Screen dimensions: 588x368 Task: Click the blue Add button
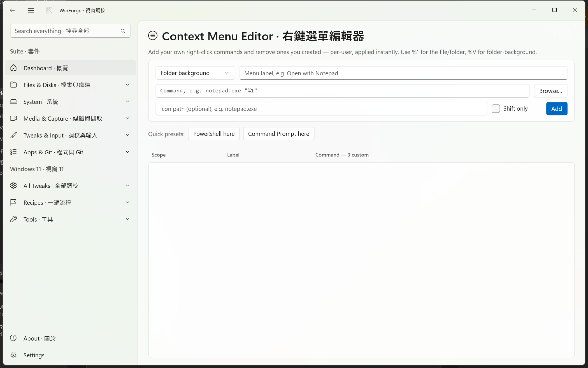point(557,109)
